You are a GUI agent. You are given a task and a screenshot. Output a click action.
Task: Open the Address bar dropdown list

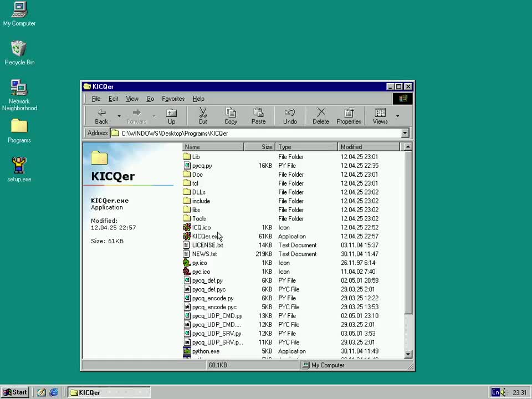405,134
